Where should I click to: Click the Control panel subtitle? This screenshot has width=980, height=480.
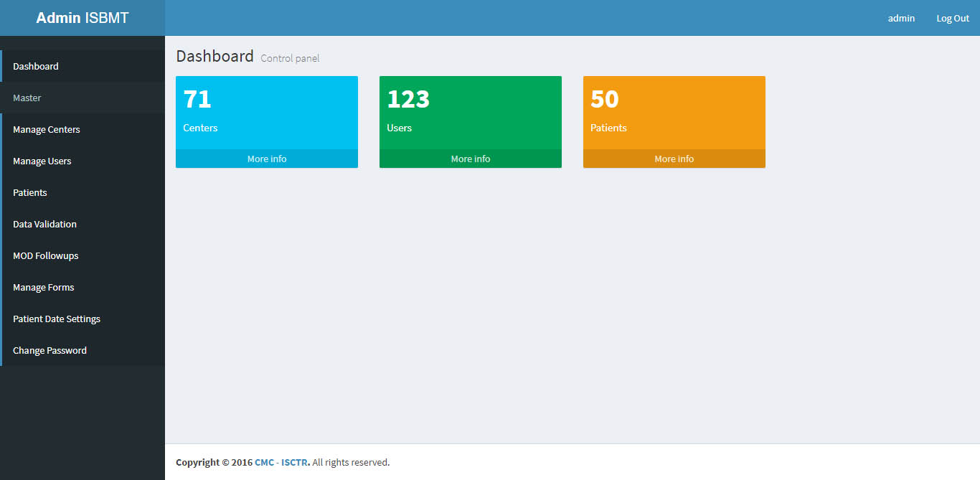[x=290, y=58]
